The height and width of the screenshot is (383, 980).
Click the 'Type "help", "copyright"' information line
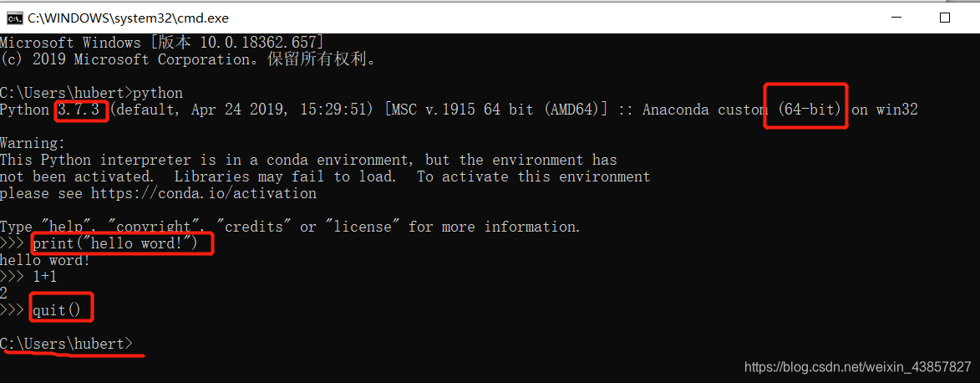tap(291, 227)
